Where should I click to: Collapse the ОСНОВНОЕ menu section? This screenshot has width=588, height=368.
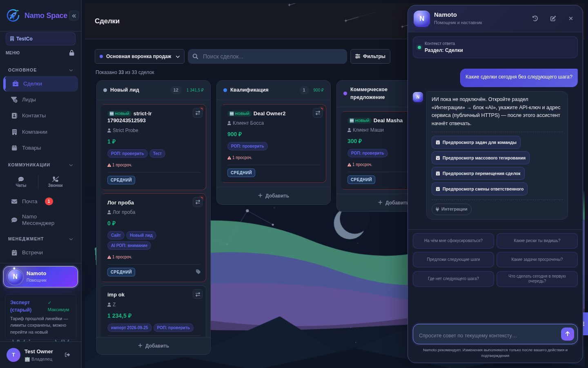[x=71, y=70]
